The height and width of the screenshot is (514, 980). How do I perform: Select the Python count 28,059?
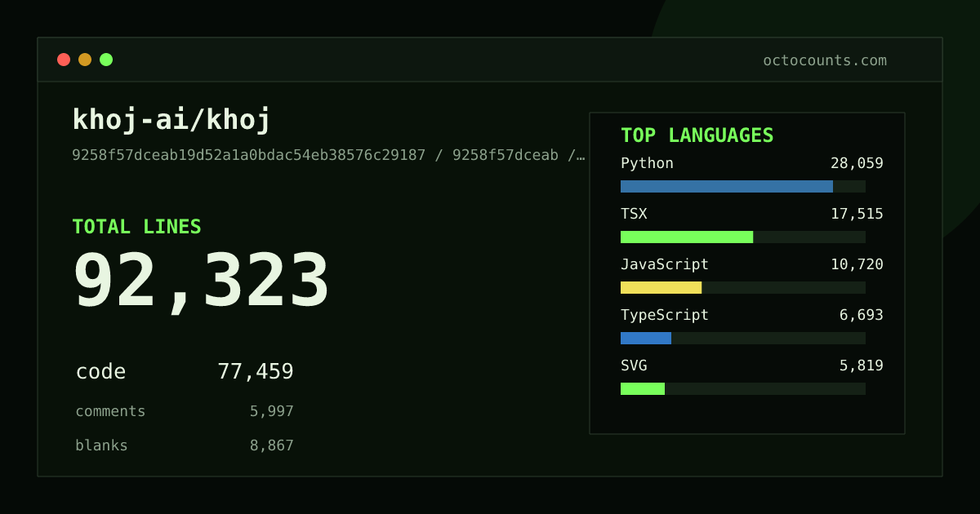pyautogui.click(x=857, y=163)
